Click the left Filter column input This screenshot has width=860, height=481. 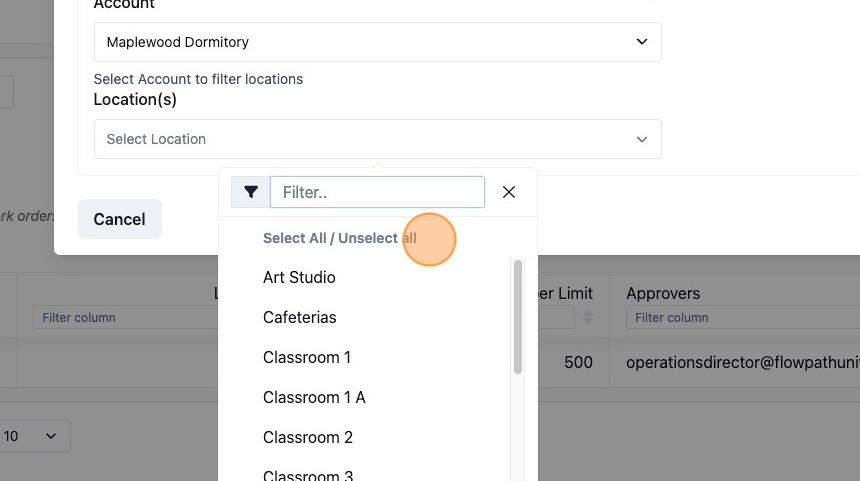point(126,318)
